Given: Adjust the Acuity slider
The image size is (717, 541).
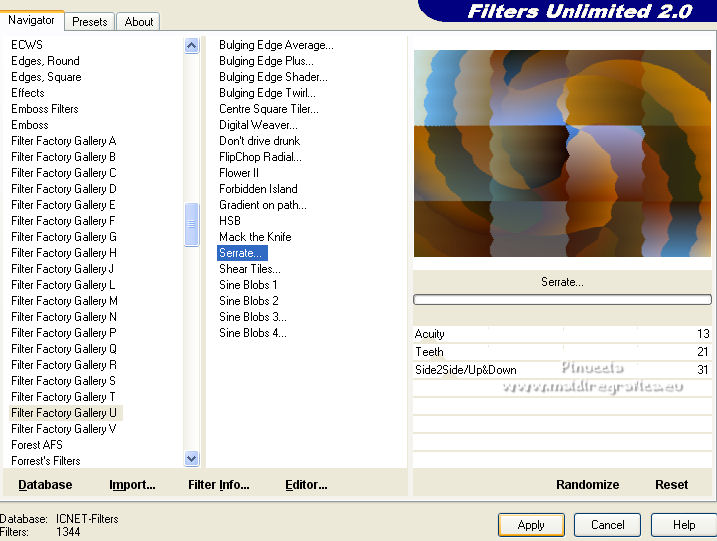Looking at the screenshot, I should tap(562, 334).
